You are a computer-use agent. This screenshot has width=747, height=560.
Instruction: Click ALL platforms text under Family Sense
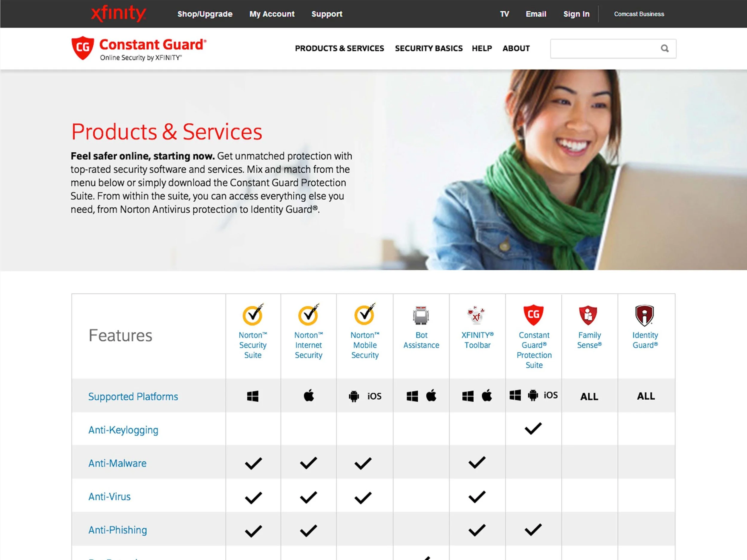(589, 397)
